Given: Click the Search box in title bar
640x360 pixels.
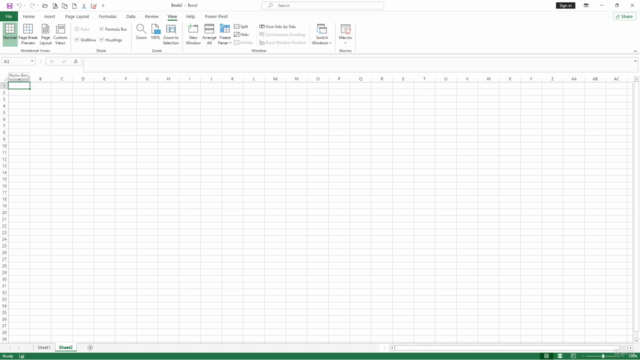Looking at the screenshot, I should point(322,6).
